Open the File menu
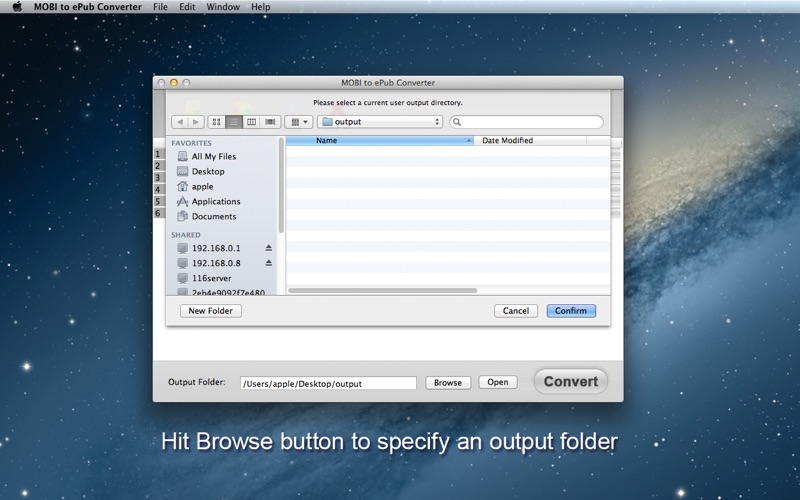The height and width of the screenshot is (500, 800). (160, 7)
